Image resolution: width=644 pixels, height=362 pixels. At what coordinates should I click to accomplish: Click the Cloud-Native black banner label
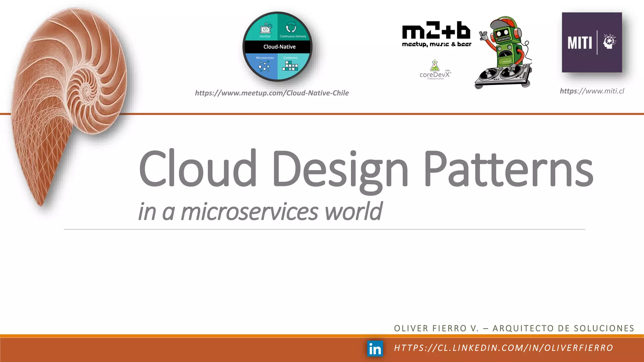pyautogui.click(x=279, y=47)
